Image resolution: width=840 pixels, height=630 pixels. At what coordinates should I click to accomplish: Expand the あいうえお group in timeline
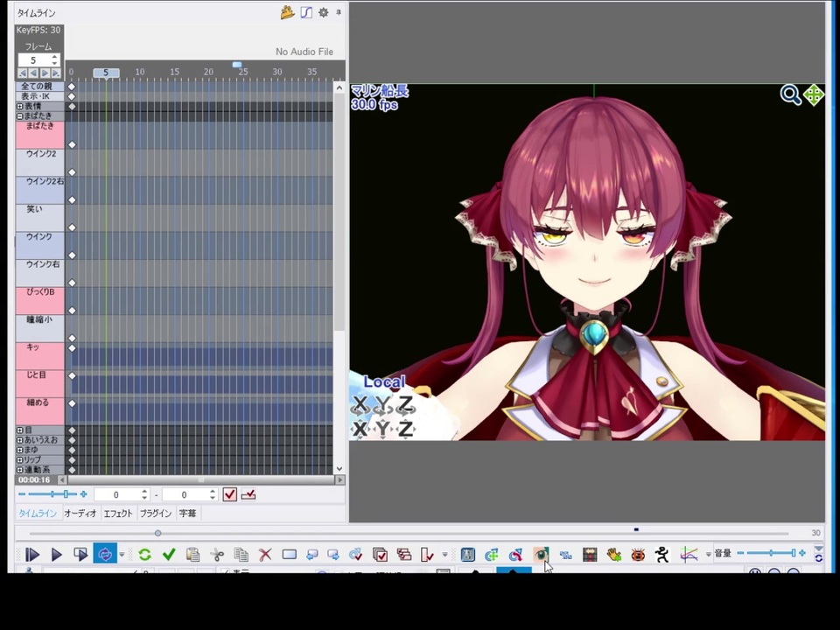(x=20, y=440)
